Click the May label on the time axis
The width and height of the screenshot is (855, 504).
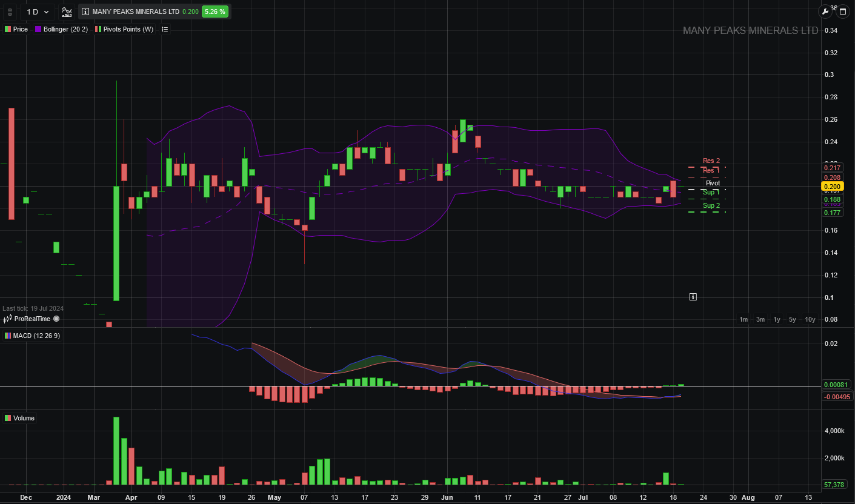click(x=274, y=497)
